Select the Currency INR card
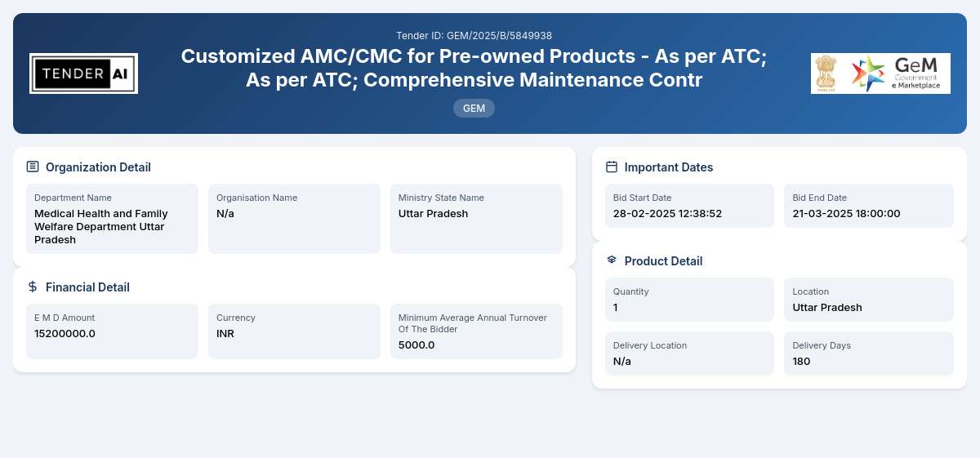 tap(294, 331)
